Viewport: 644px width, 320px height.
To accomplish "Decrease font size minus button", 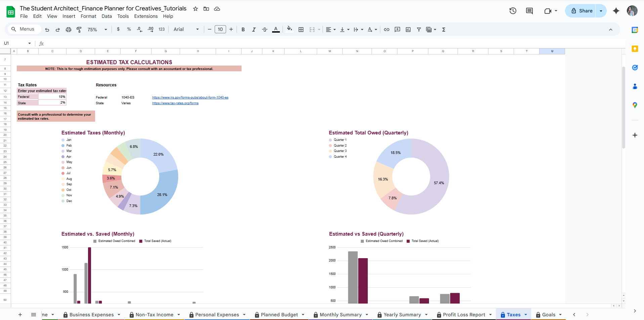I will tap(210, 30).
